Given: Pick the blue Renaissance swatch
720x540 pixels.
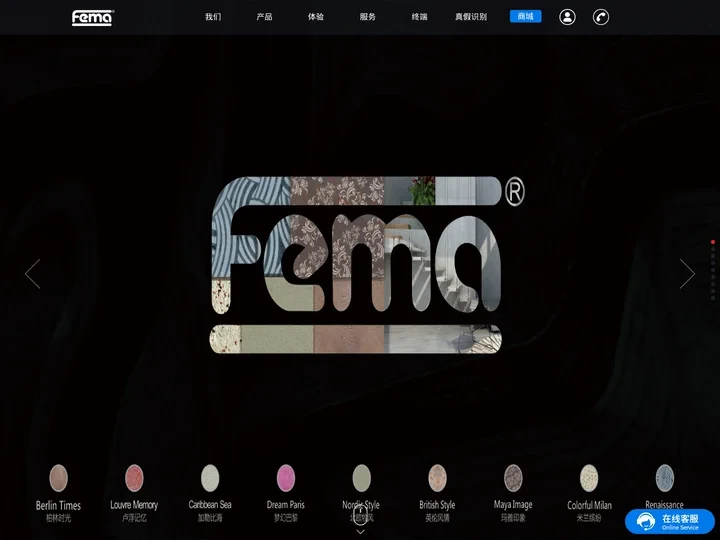Looking at the screenshot, I should (665, 478).
